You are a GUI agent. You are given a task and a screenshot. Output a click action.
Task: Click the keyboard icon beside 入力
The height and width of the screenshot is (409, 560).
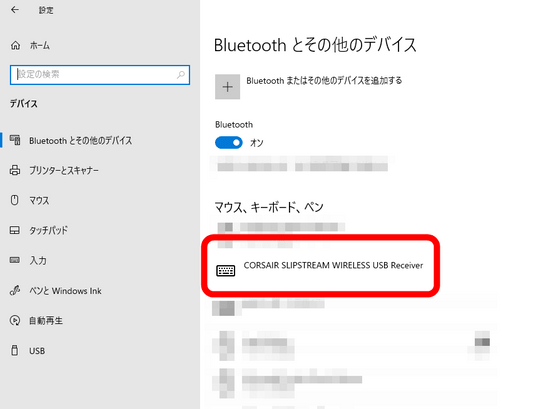point(15,260)
